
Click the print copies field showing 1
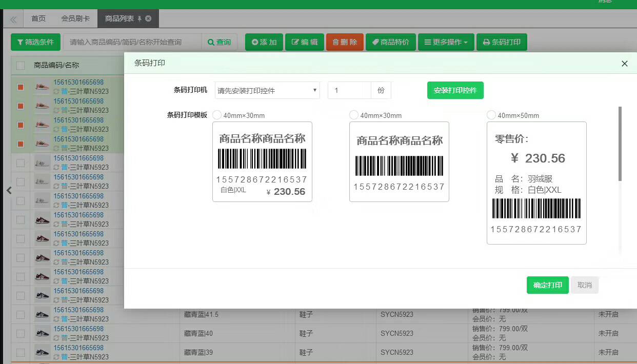349,90
